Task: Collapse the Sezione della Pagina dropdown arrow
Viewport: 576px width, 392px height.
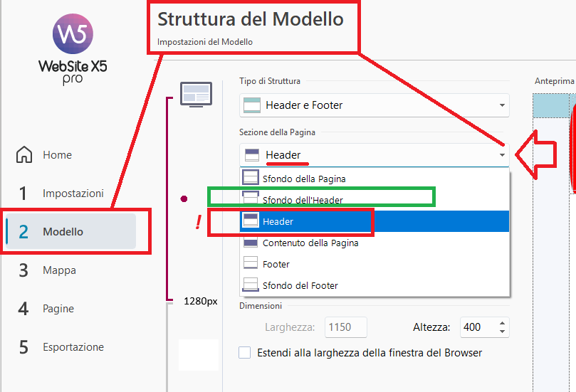Action: tap(502, 155)
